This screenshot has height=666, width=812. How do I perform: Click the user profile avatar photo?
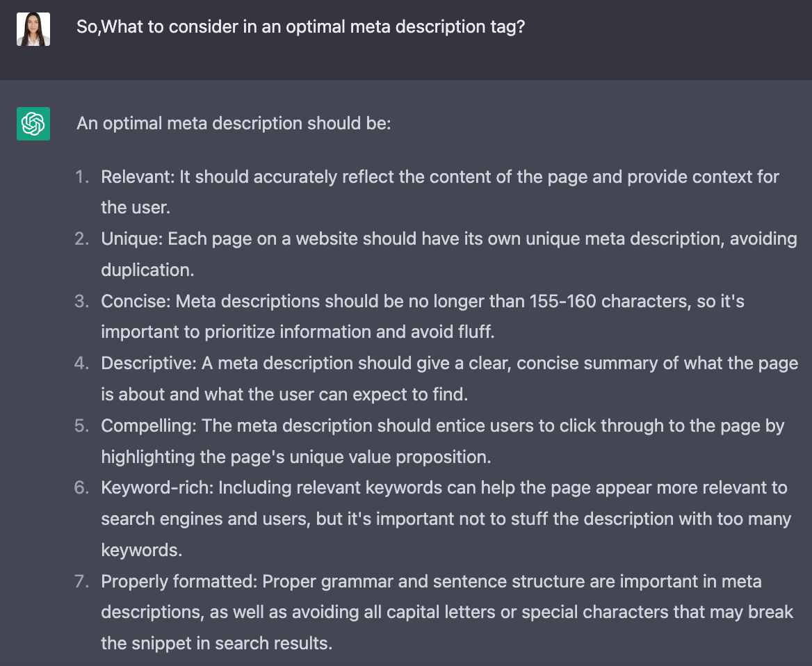coord(33,29)
